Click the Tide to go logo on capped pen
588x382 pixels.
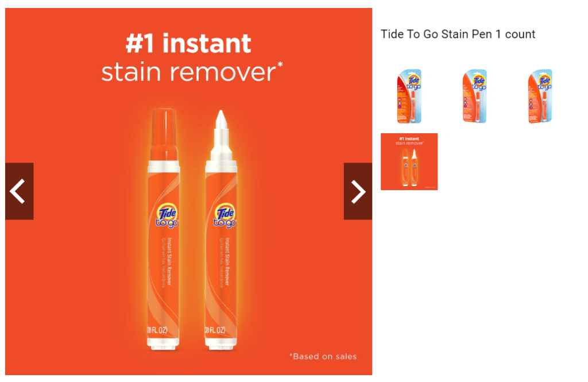pyautogui.click(x=167, y=215)
